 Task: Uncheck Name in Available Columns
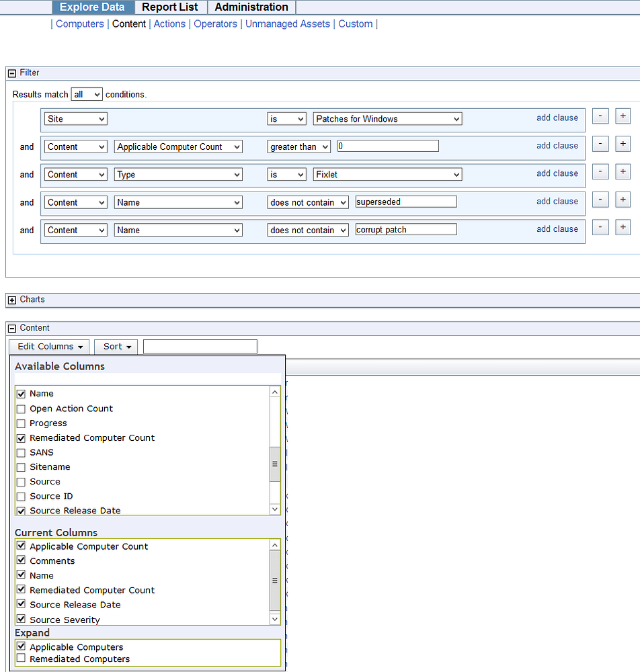tap(21, 394)
